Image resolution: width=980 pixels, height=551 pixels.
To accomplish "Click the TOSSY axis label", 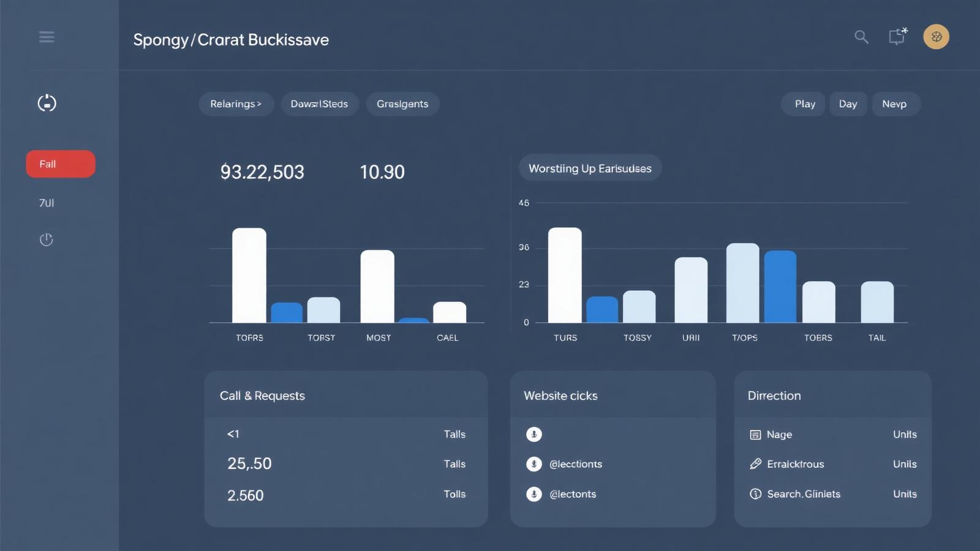I will [x=638, y=338].
